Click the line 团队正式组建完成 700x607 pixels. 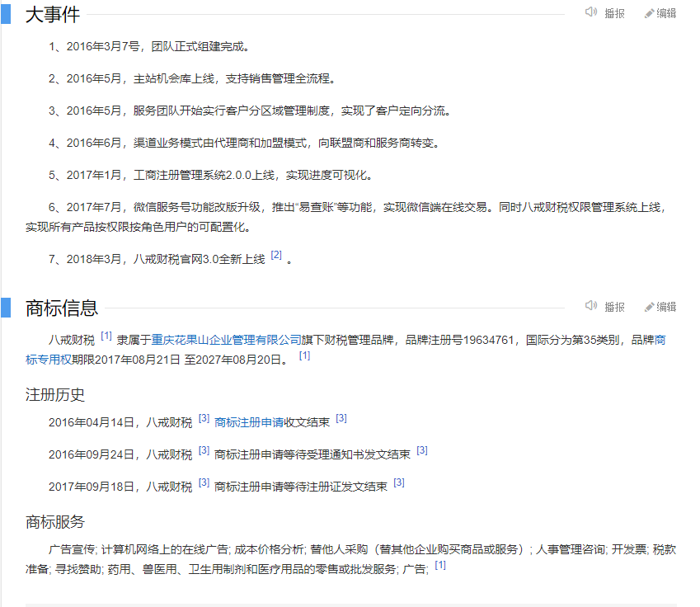click(x=148, y=46)
